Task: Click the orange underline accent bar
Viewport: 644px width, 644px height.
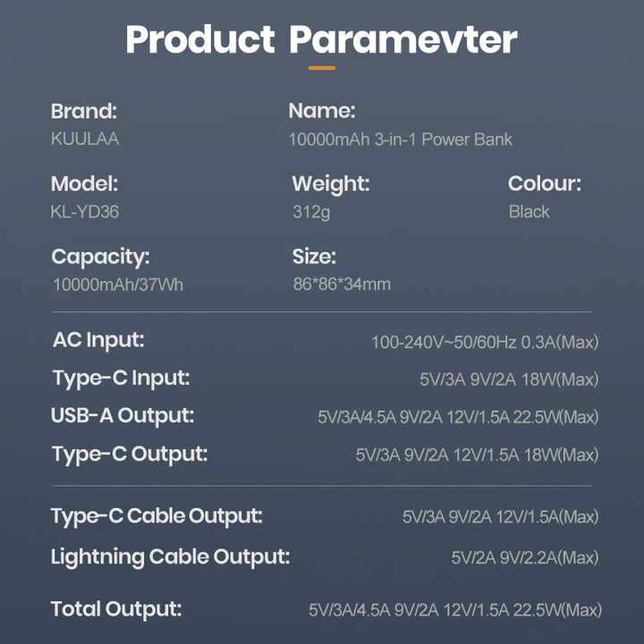Action: point(322,68)
